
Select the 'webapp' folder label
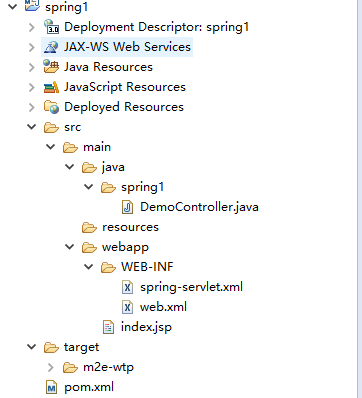click(125, 247)
